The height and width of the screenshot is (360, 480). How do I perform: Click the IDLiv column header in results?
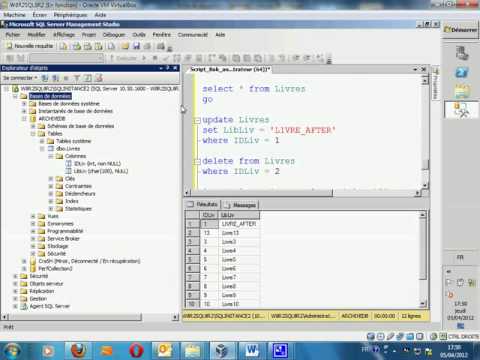209,215
